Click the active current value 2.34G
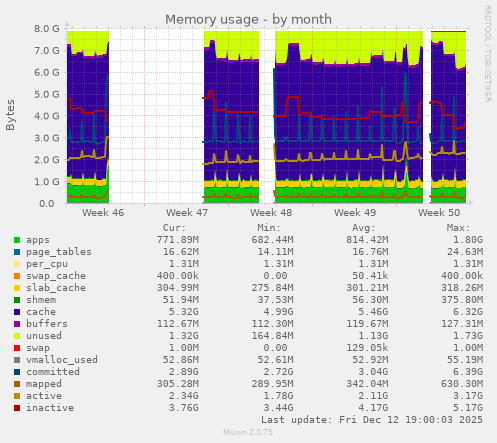This screenshot has width=497, height=443. tap(184, 396)
